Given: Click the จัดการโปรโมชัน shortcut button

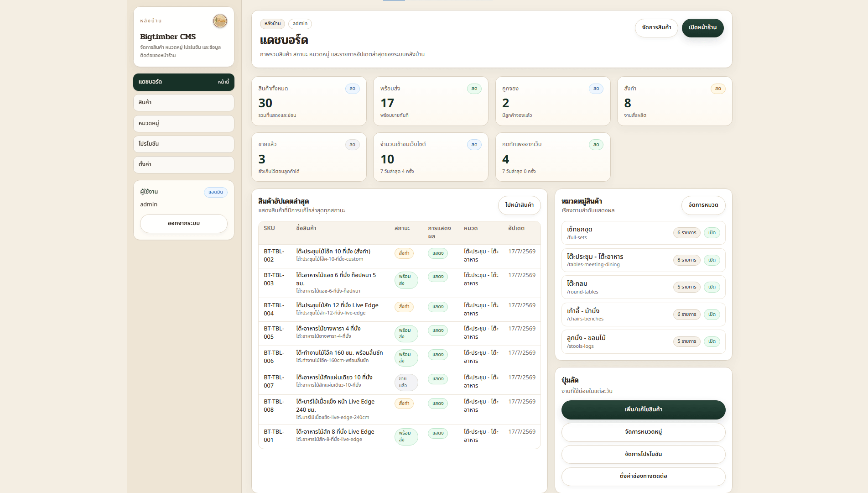Looking at the screenshot, I should (643, 455).
